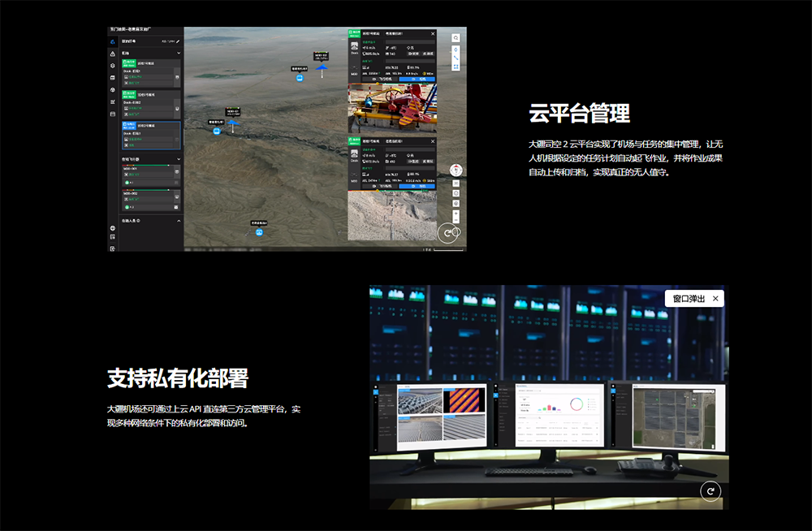Click the map zoom-in plus button
The height and width of the screenshot is (531, 812).
[x=456, y=214]
